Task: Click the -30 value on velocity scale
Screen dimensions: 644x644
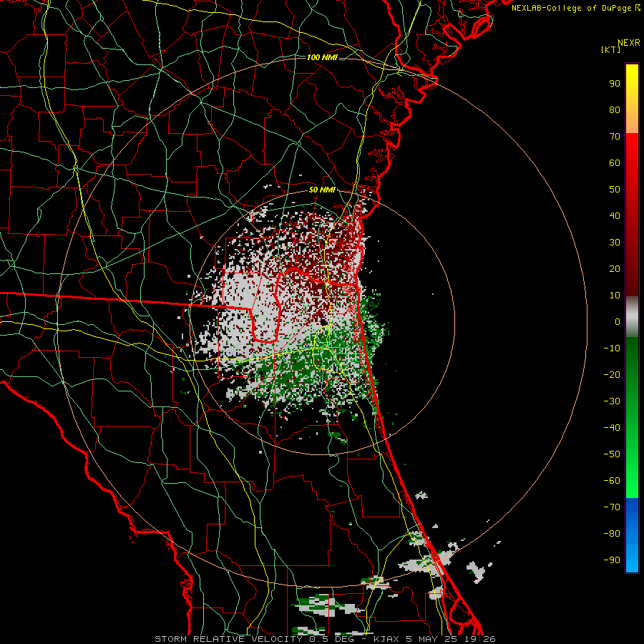Action: pos(612,401)
